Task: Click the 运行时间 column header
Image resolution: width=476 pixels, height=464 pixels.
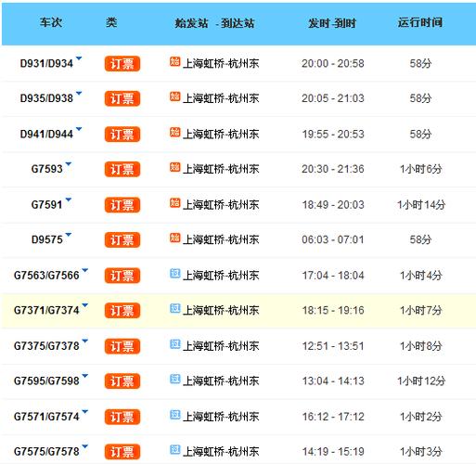Action: (420, 22)
